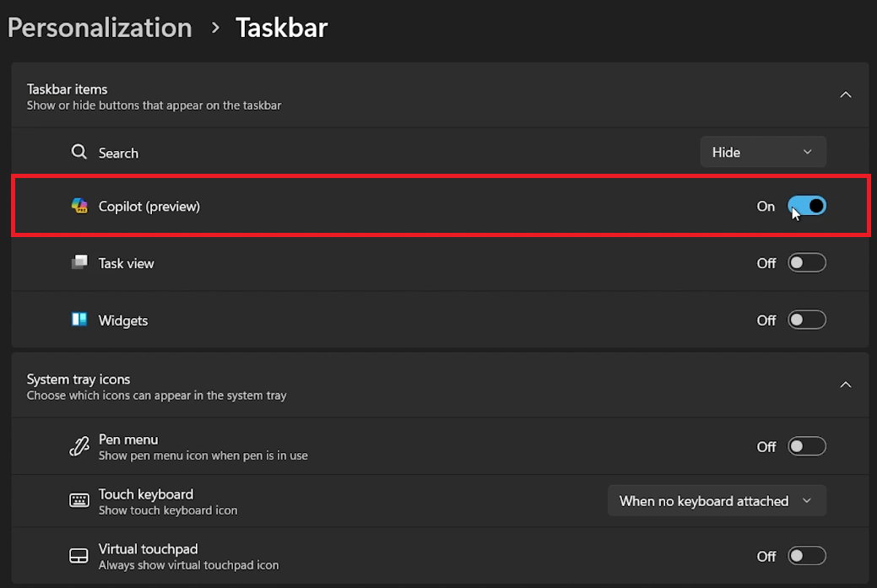Enable the Task view toggle
877x588 pixels.
click(x=806, y=262)
